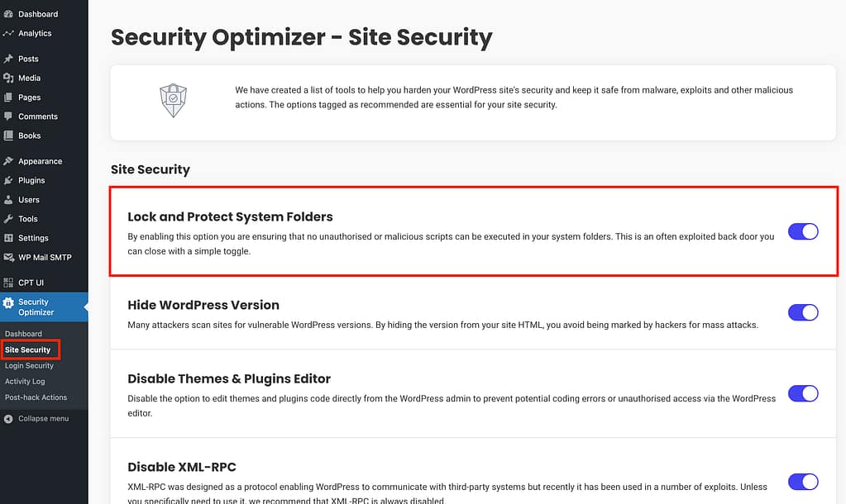Toggle Lock and Protect System Folders switch

tap(803, 231)
